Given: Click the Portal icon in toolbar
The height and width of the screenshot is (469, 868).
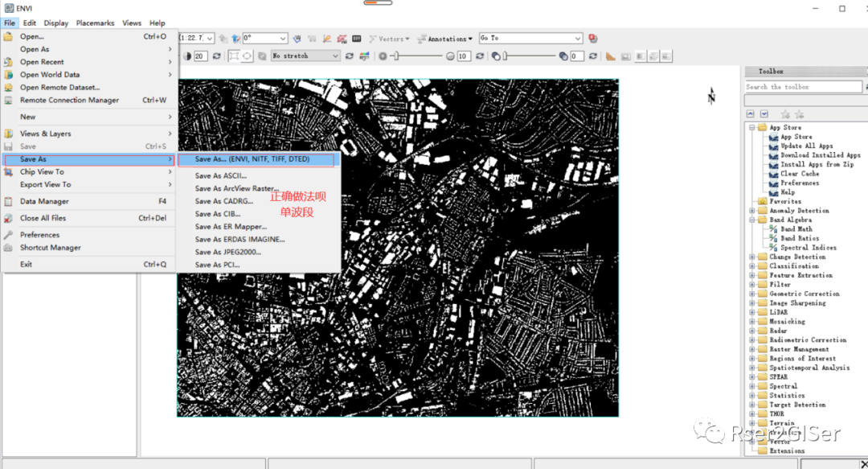Looking at the screenshot, I should pos(626,56).
